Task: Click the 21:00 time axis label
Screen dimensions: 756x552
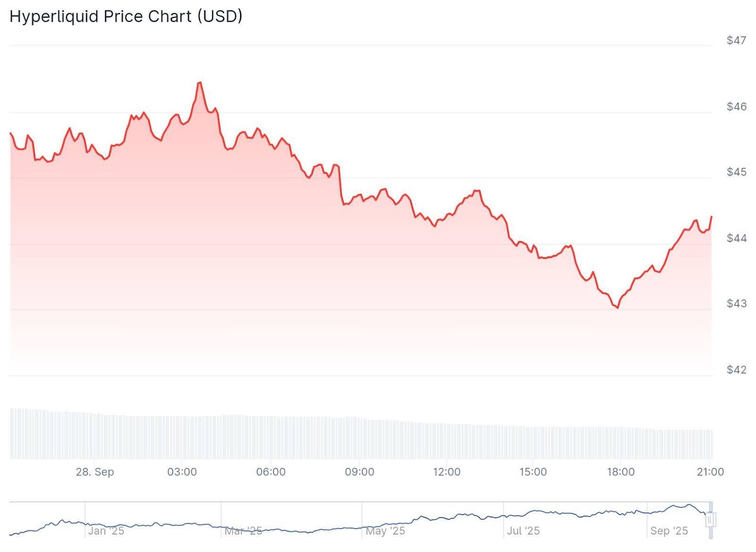Action: click(x=710, y=472)
